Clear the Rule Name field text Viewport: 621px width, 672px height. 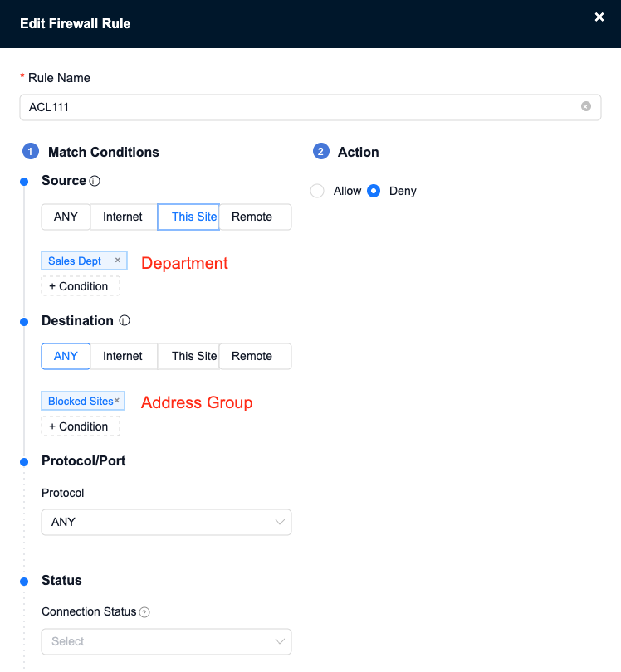click(x=586, y=106)
